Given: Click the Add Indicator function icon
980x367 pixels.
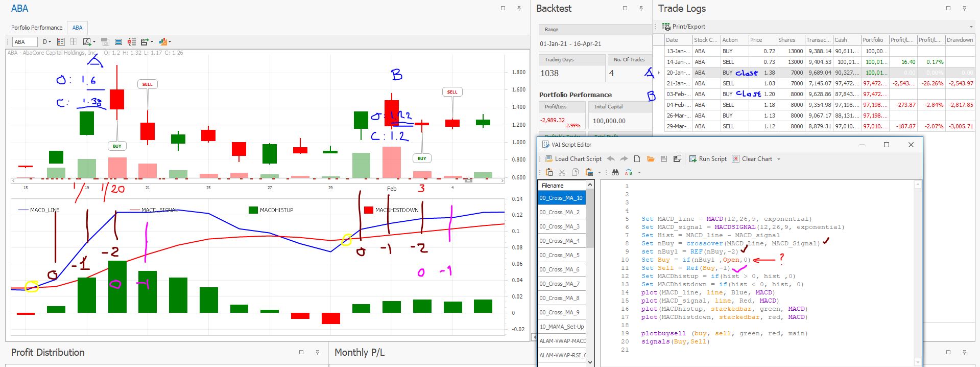Looking at the screenshot, I should (87, 42).
